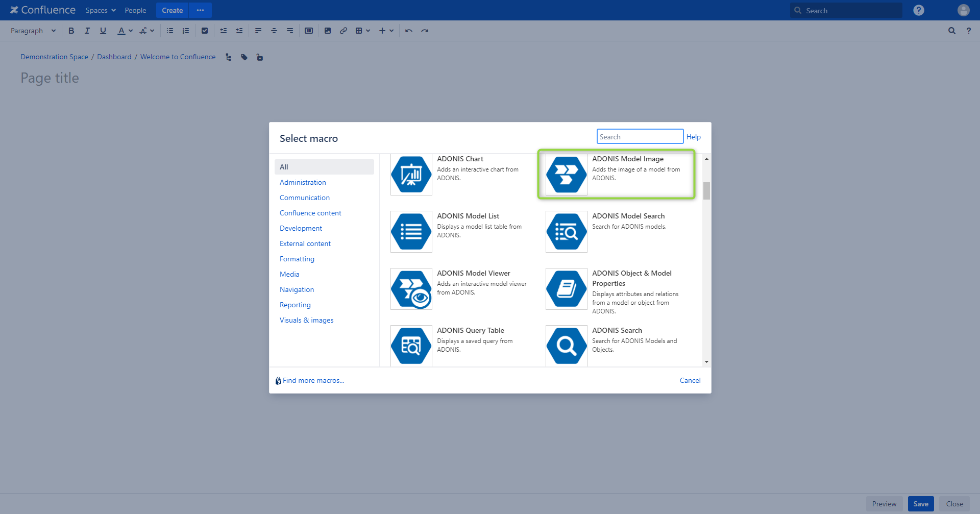
Task: Align text center
Action: click(x=274, y=31)
